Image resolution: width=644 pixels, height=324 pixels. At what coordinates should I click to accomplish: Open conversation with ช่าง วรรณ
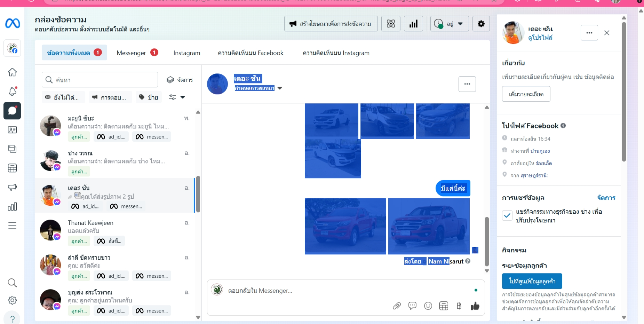pyautogui.click(x=114, y=160)
